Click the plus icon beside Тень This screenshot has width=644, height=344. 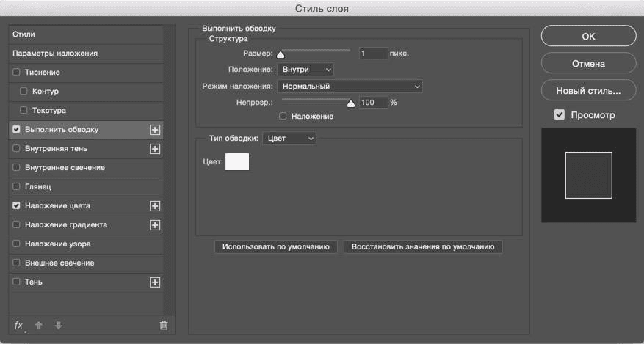[x=155, y=282]
